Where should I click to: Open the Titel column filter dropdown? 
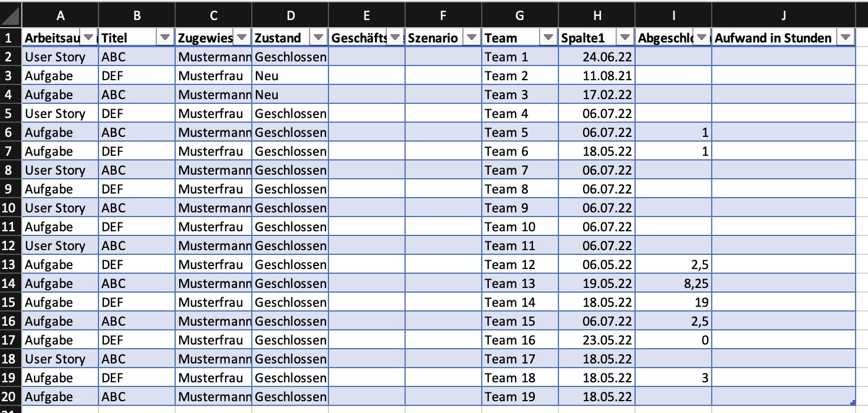click(x=165, y=38)
